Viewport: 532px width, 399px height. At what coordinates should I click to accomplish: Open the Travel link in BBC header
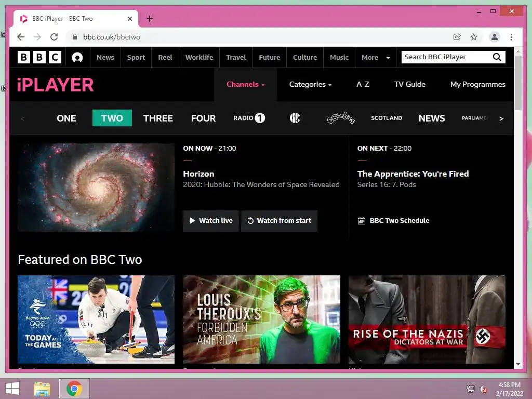point(236,57)
